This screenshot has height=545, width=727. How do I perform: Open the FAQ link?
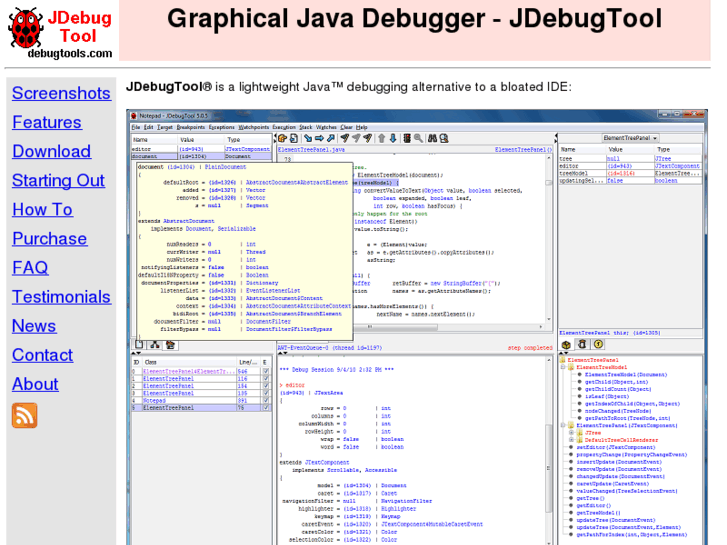click(x=30, y=268)
